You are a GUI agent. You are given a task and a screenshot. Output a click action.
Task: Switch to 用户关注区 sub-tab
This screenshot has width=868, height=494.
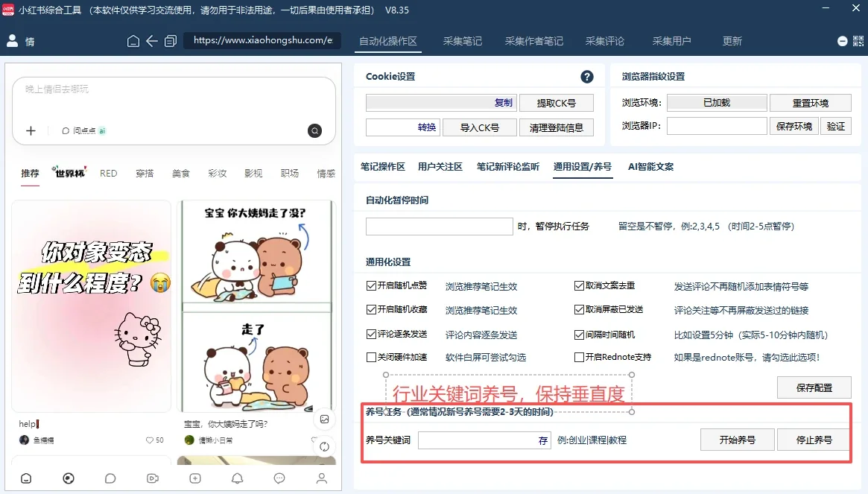point(440,167)
